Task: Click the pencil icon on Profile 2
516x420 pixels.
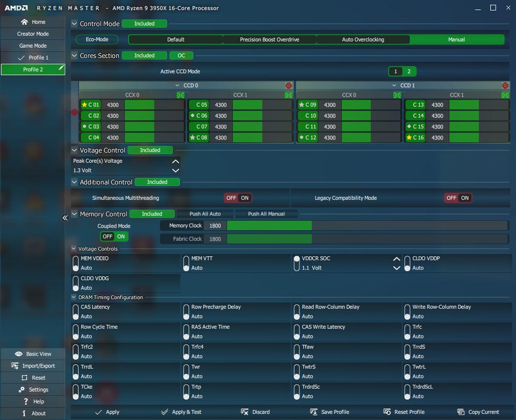Action: tap(61, 68)
